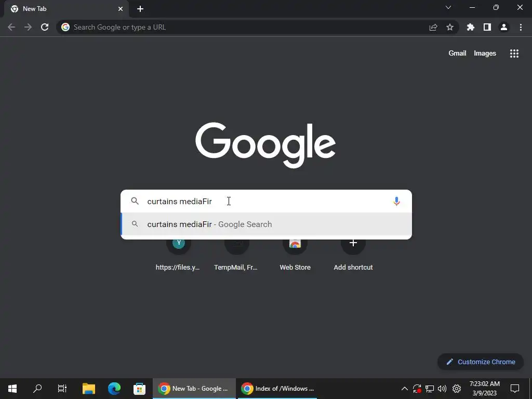The height and width of the screenshot is (399, 532).
Task: Expand the tab search chevron
Action: pyautogui.click(x=448, y=7)
